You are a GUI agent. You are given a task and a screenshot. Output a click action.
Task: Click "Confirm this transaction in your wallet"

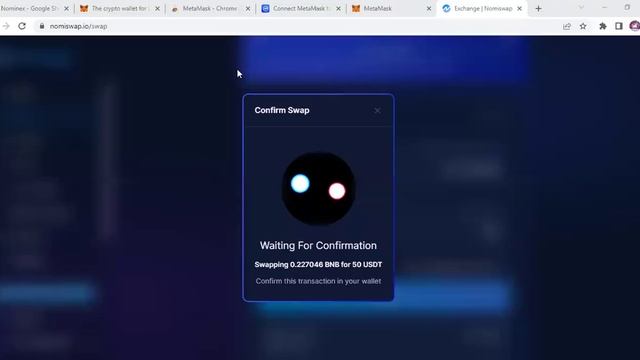[x=318, y=281]
